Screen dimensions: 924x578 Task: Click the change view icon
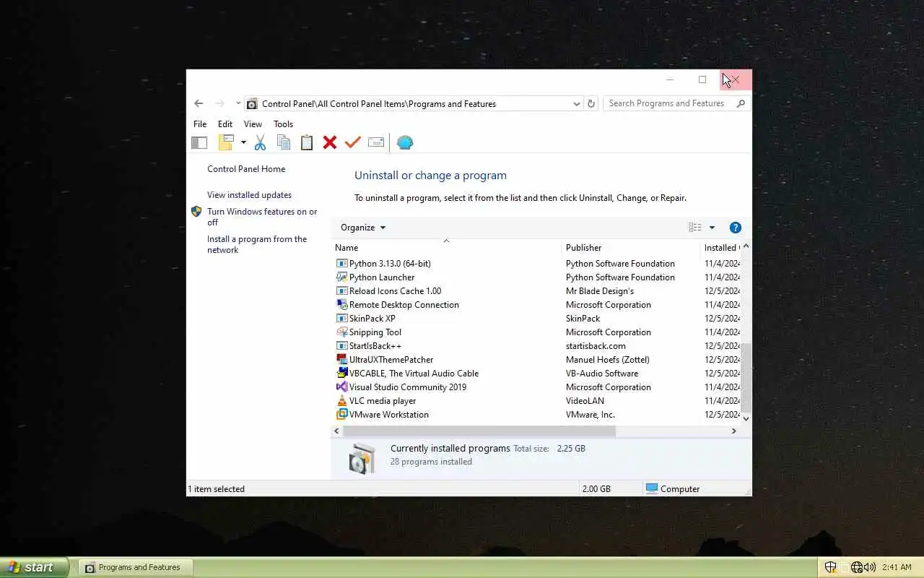[x=694, y=228]
